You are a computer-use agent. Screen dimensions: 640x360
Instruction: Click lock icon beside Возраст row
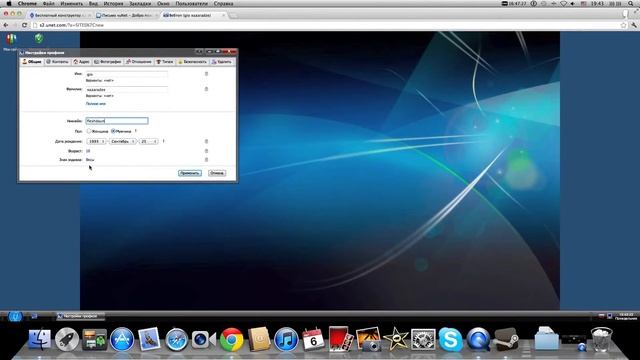[x=206, y=151]
